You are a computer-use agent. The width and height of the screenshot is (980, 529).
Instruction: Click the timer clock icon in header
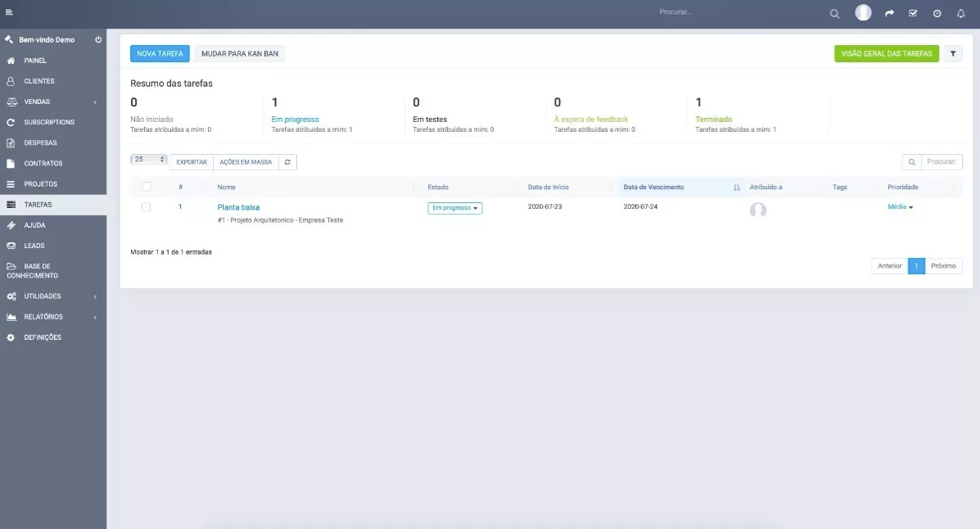pyautogui.click(x=937, y=14)
